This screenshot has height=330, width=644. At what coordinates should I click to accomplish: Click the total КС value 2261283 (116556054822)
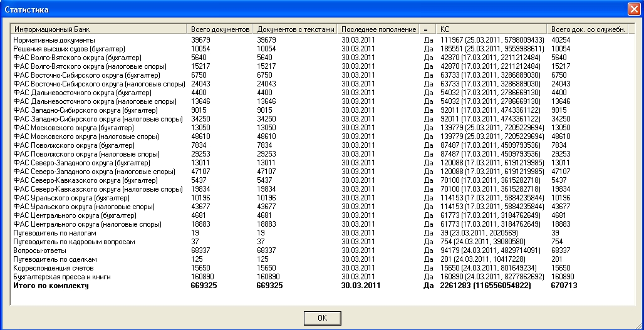486,286
